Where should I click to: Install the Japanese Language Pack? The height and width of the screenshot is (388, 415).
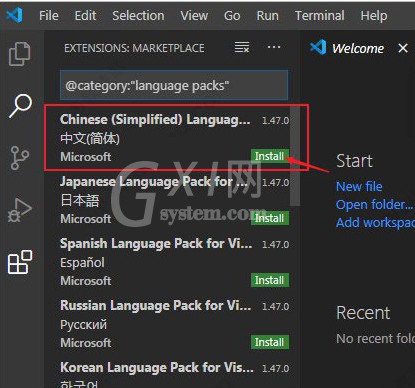(x=270, y=218)
